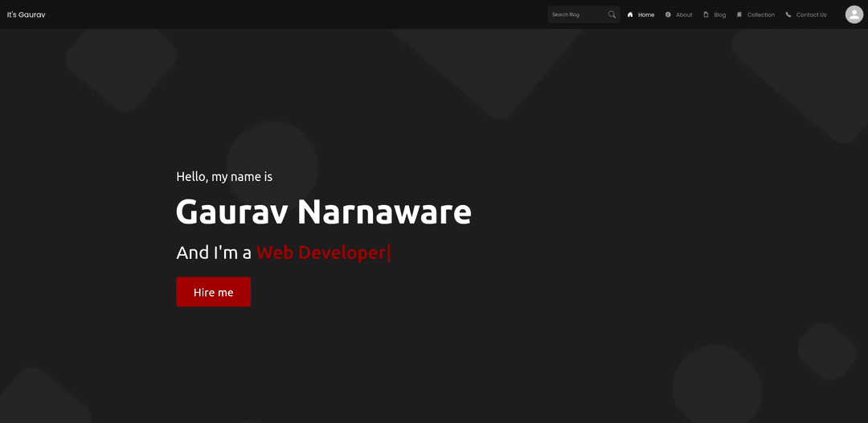Click the magnifier search icon
This screenshot has height=423, width=868.
pos(612,14)
